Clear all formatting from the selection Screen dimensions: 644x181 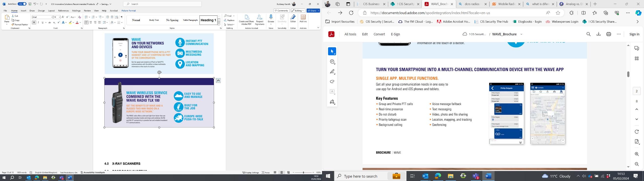[80, 17]
